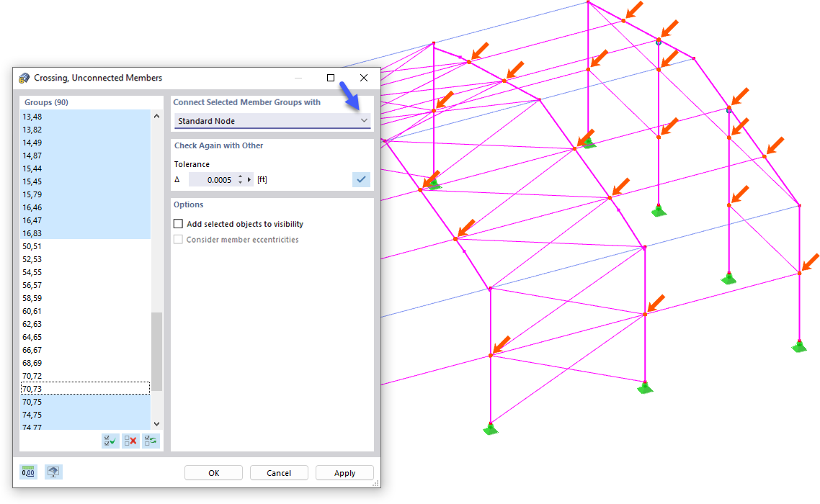Apply changes via the Apply button
Image resolution: width=820 pixels, height=504 pixels.
click(x=344, y=472)
